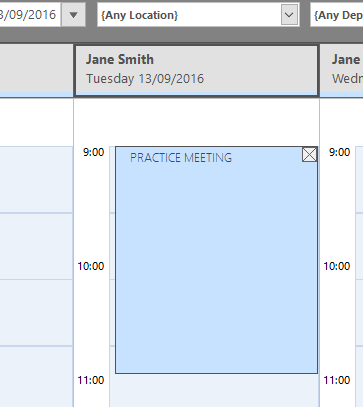Click the 10:00 label in Wednesday column
Viewport: 363px width, 407px height.
(x=337, y=266)
